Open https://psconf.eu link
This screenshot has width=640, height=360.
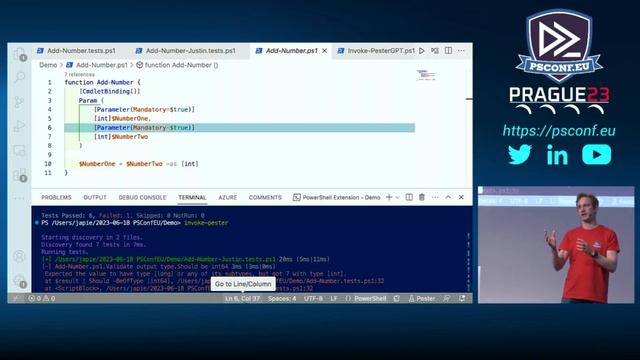coord(559,131)
